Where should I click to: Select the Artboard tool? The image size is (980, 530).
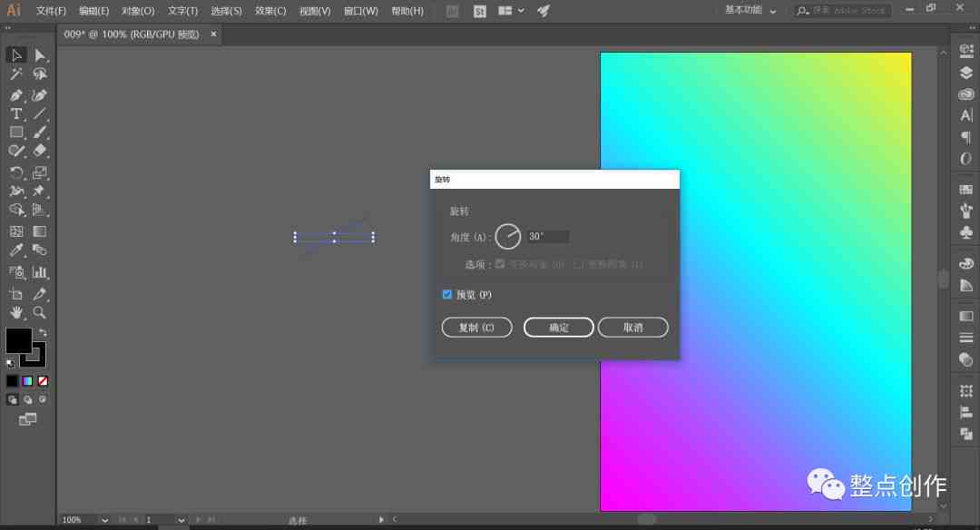coord(16,294)
